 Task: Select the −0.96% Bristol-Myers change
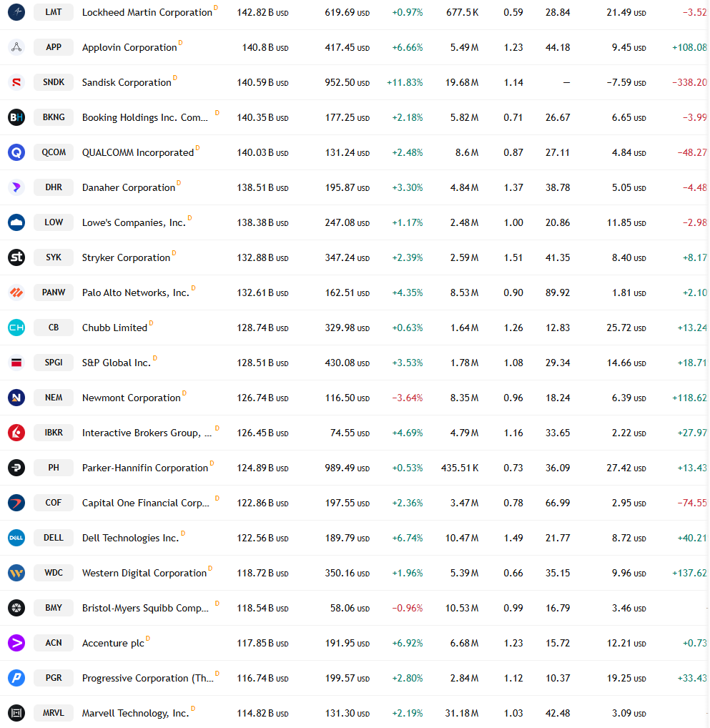[408, 608]
